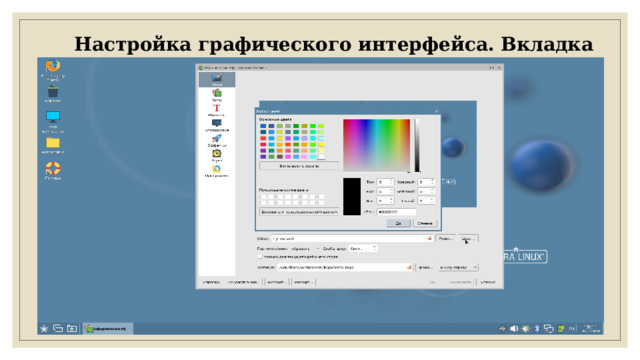Open the Help lifebuoy desktop icon
Screen dimensions: 640x360
pos(53,171)
